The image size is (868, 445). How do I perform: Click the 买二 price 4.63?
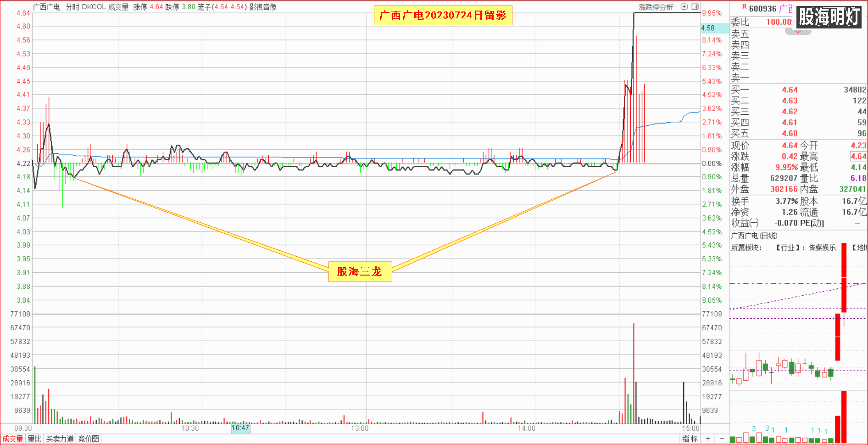[x=790, y=101]
